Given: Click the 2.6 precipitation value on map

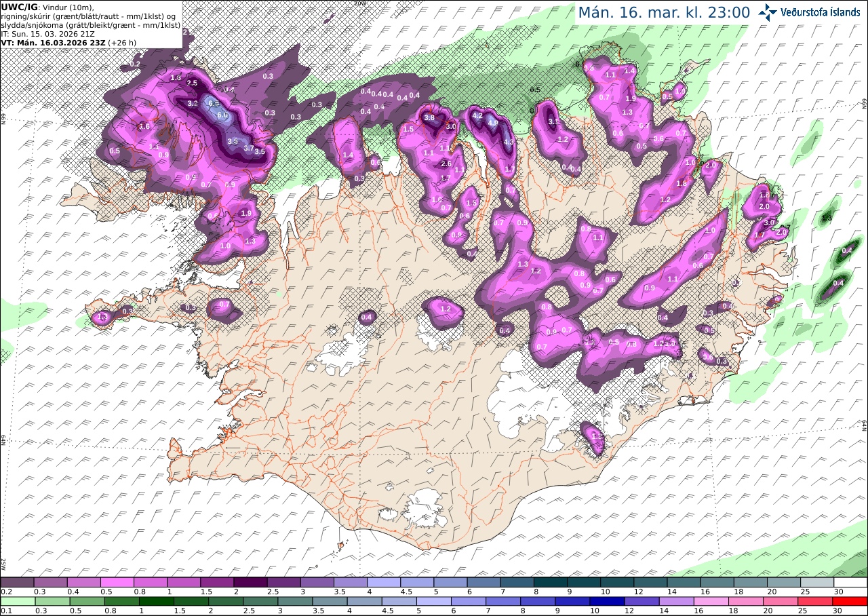Looking at the screenshot, I should [x=446, y=163].
